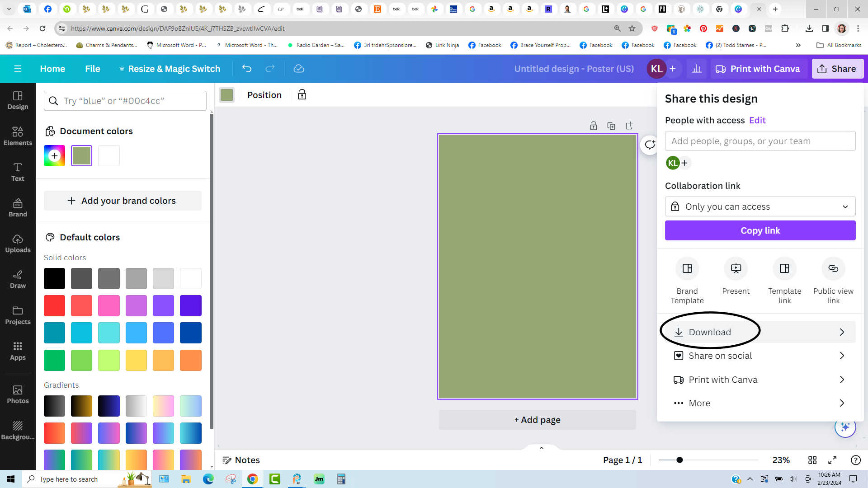This screenshot has height=488, width=868.
Task: Click the zoom slider handle
Action: [679, 460]
